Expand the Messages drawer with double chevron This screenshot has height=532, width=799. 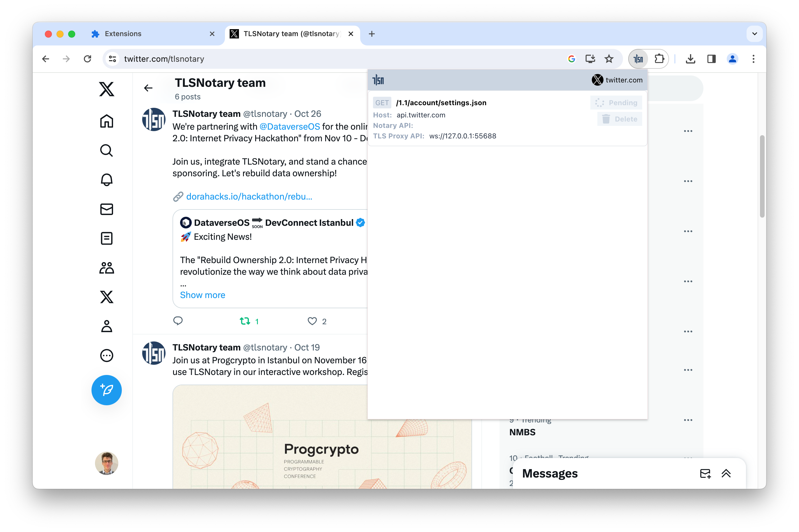pos(726,473)
